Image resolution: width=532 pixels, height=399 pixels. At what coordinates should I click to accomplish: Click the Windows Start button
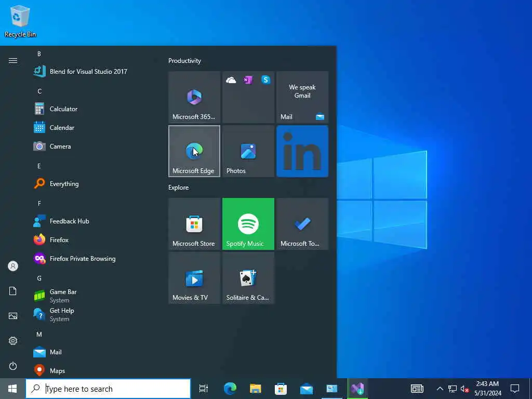pyautogui.click(x=12, y=389)
